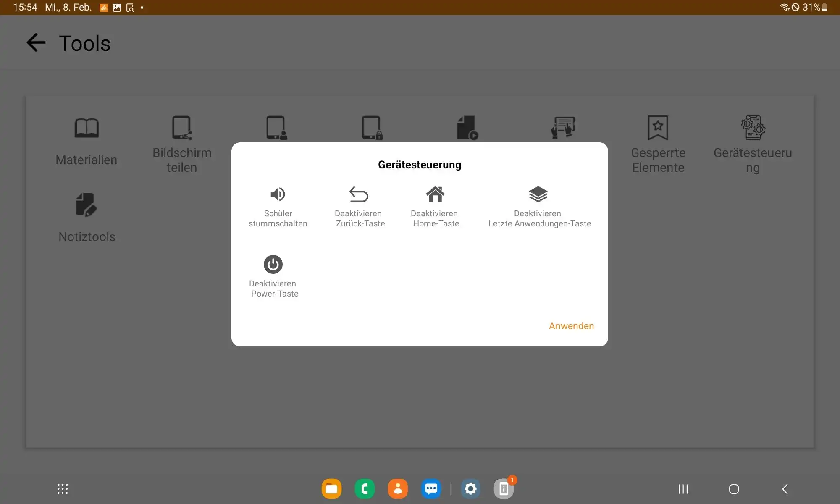Tap the system back navigation chevron

[785, 489]
